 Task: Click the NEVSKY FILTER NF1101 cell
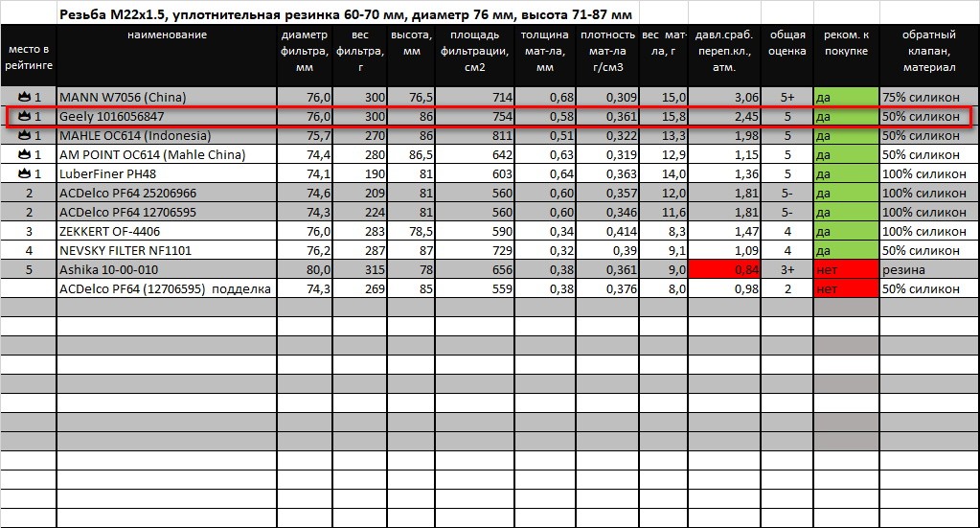point(166,250)
